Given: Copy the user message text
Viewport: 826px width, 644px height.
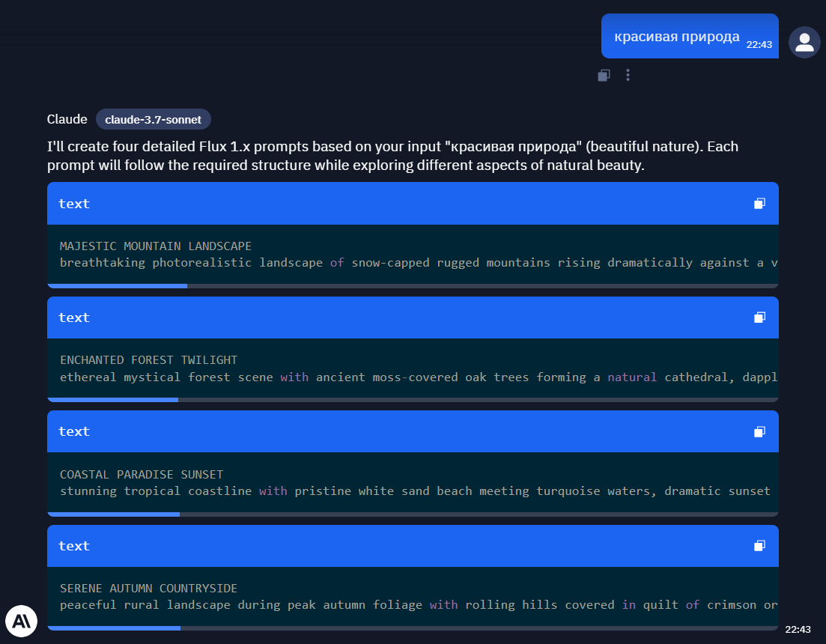Looking at the screenshot, I should click(x=604, y=75).
